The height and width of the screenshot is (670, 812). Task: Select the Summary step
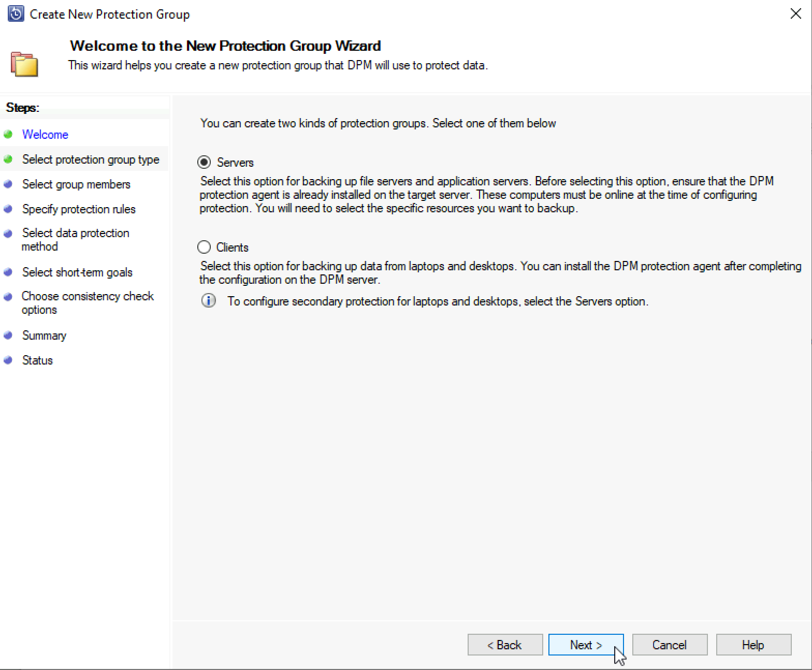(44, 336)
